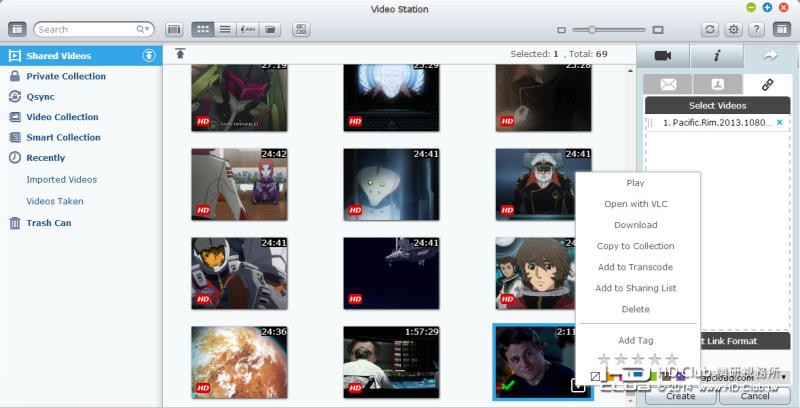Set rating to three stars
This screenshot has width=800, height=408.
click(638, 359)
